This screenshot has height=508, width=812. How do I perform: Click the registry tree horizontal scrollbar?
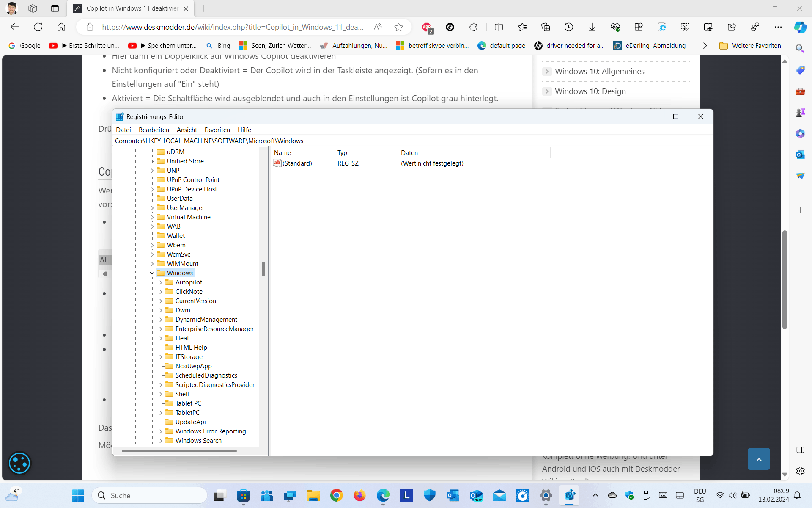179,451
